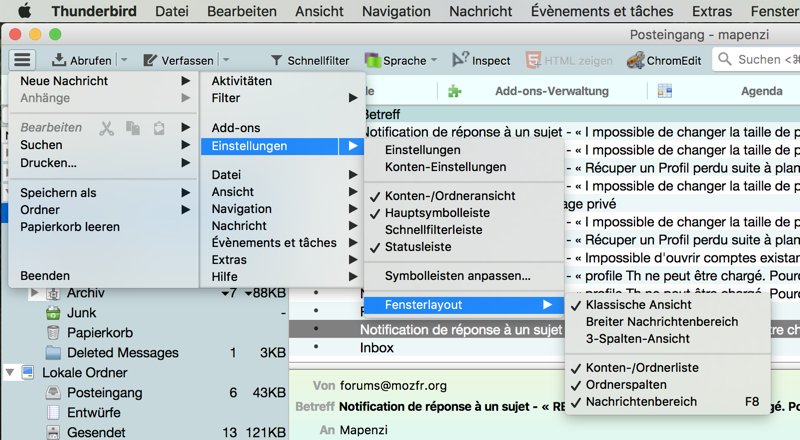800x440 pixels.
Task: Click the Agenda calendar icon
Action: coord(665,91)
